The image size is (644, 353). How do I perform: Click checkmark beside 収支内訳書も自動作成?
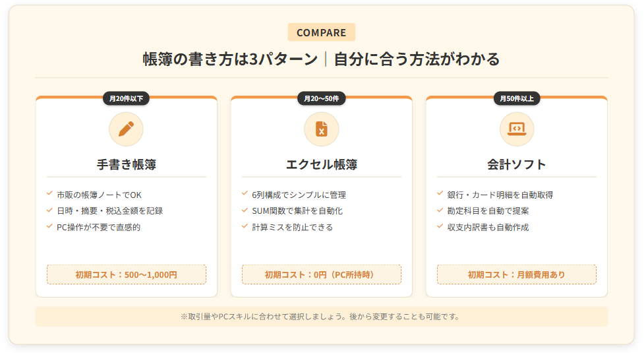pos(440,226)
